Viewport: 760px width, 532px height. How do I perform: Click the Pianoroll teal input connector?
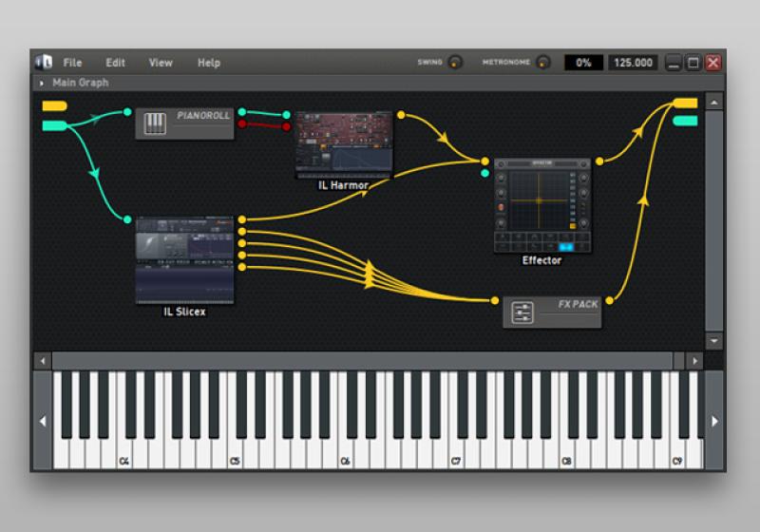pyautogui.click(x=127, y=112)
